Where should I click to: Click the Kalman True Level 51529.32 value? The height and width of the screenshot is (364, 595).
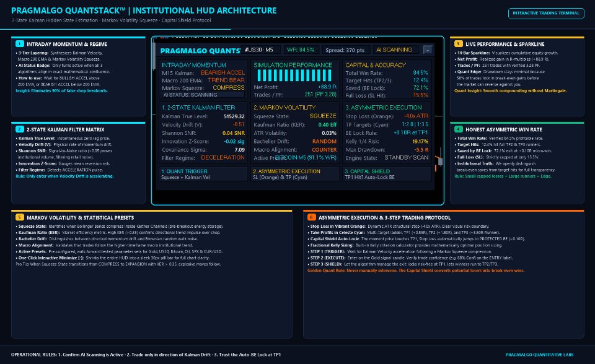point(234,116)
